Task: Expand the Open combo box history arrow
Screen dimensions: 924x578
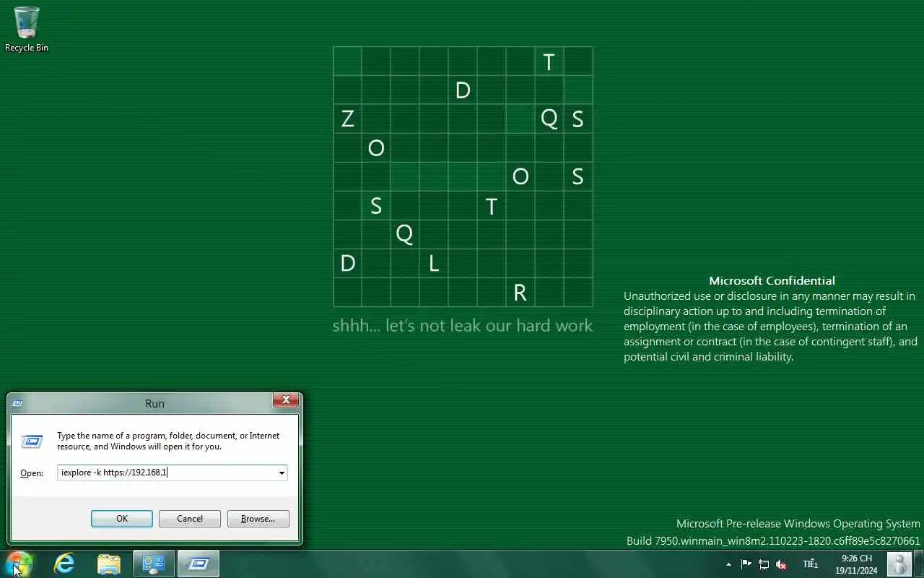Action: pyautogui.click(x=282, y=473)
